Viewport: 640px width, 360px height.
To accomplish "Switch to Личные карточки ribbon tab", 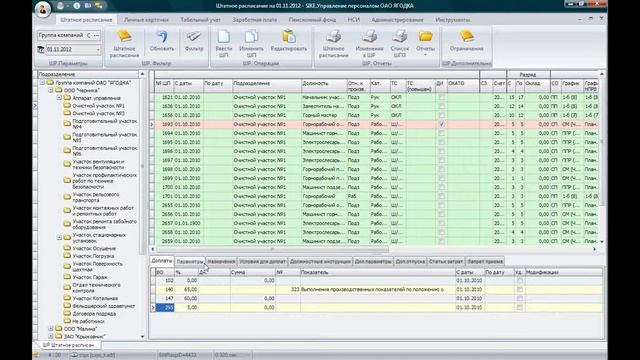I will (146, 20).
